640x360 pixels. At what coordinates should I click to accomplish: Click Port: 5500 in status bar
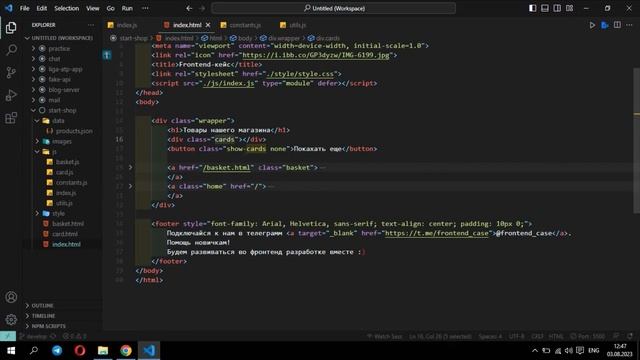point(588,336)
